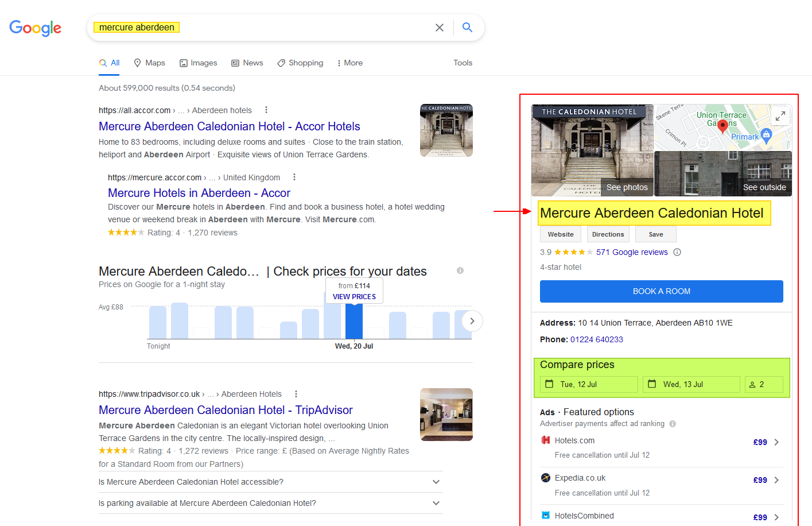Click the chevron on HotelsCombined row

pyautogui.click(x=776, y=517)
